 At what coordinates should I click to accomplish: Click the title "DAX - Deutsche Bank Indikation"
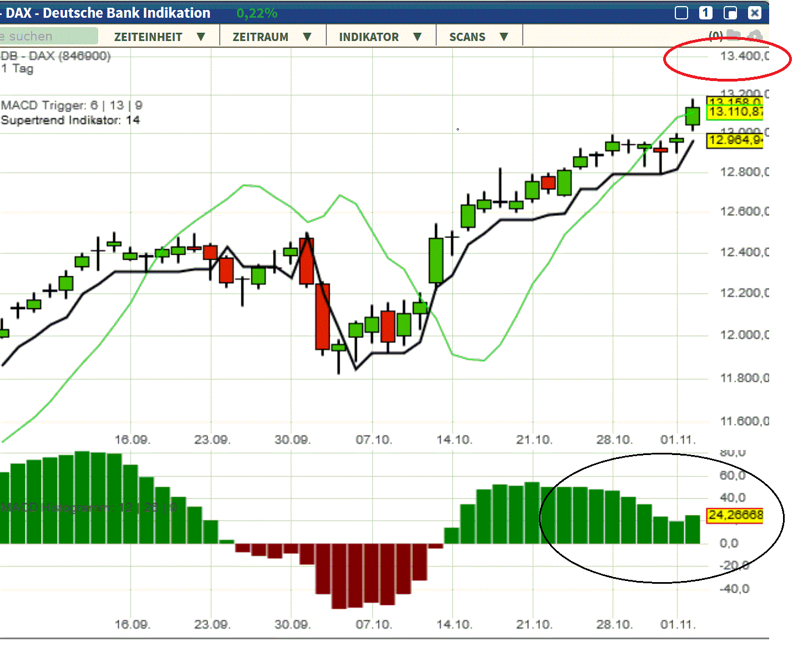(108, 13)
